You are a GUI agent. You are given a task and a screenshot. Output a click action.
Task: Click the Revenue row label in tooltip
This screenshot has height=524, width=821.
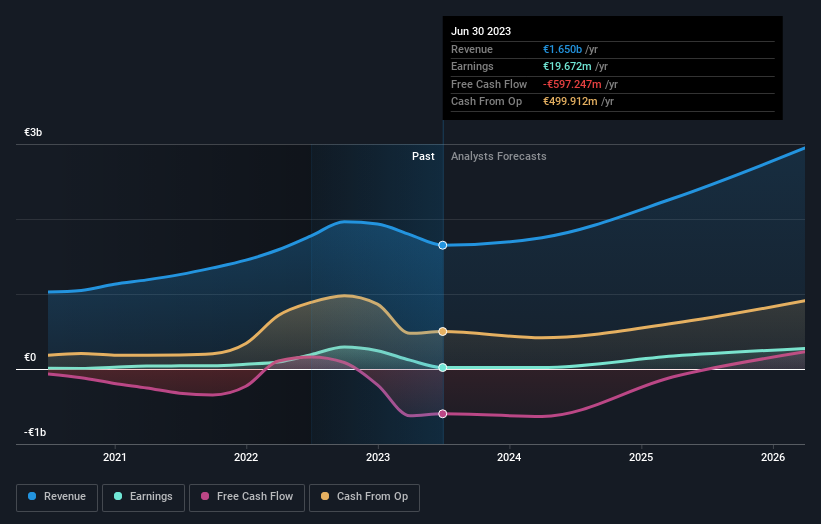[x=472, y=49]
